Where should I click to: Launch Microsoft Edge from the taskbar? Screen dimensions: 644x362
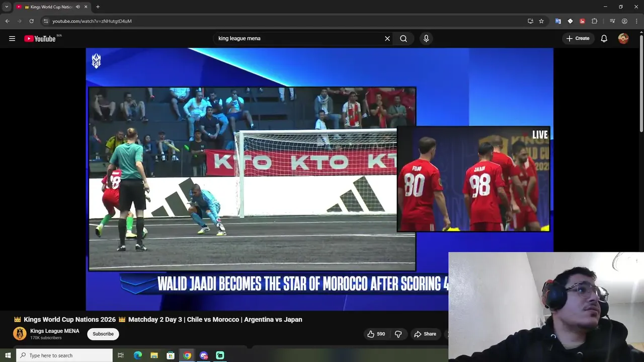tap(137, 355)
